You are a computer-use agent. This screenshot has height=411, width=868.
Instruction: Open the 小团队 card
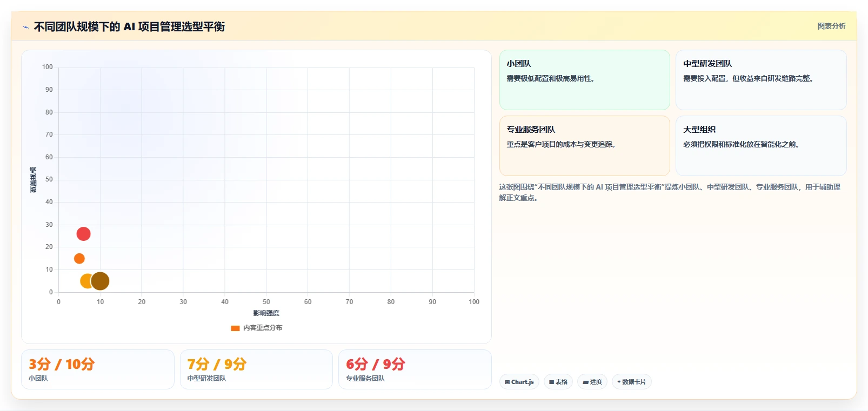[584, 80]
